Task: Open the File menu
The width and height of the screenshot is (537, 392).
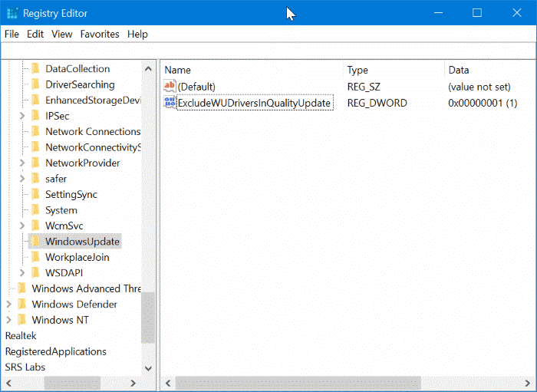Action: (12, 35)
